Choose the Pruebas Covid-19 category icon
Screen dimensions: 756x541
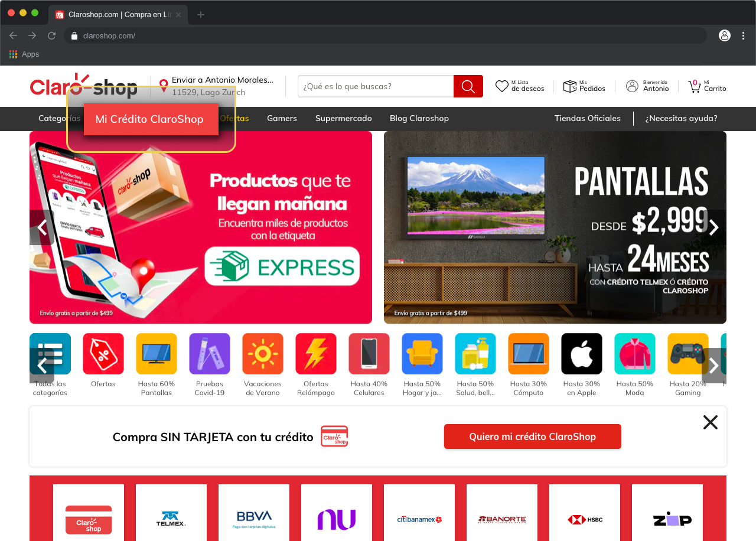coord(210,354)
